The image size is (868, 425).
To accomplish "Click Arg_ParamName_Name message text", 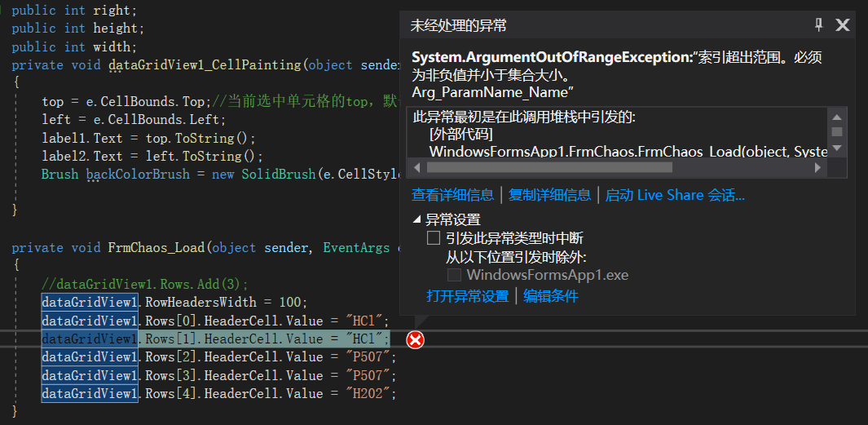I will coord(492,92).
